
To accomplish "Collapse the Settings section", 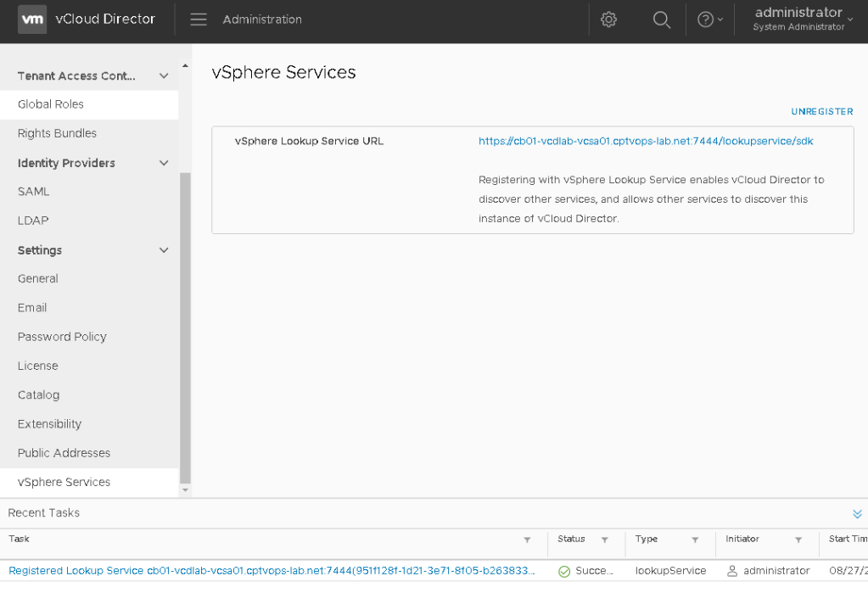I will coord(164,250).
